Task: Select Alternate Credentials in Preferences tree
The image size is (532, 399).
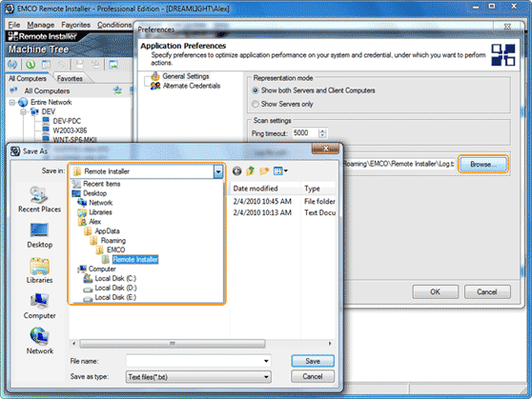Action: pyautogui.click(x=192, y=86)
